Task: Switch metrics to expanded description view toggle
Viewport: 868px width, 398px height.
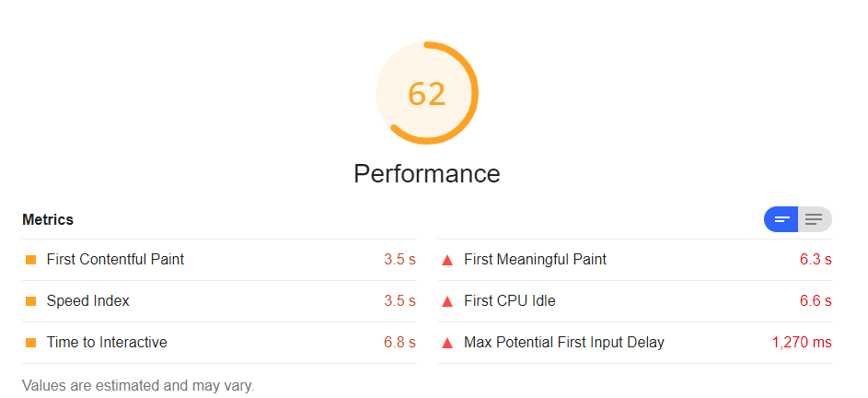Action: 814,219
